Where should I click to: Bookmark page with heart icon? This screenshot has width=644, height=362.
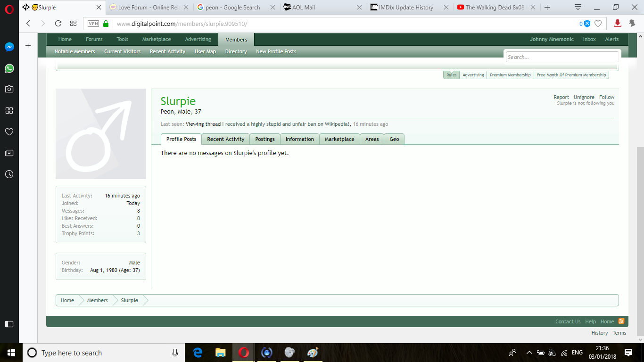click(598, 24)
